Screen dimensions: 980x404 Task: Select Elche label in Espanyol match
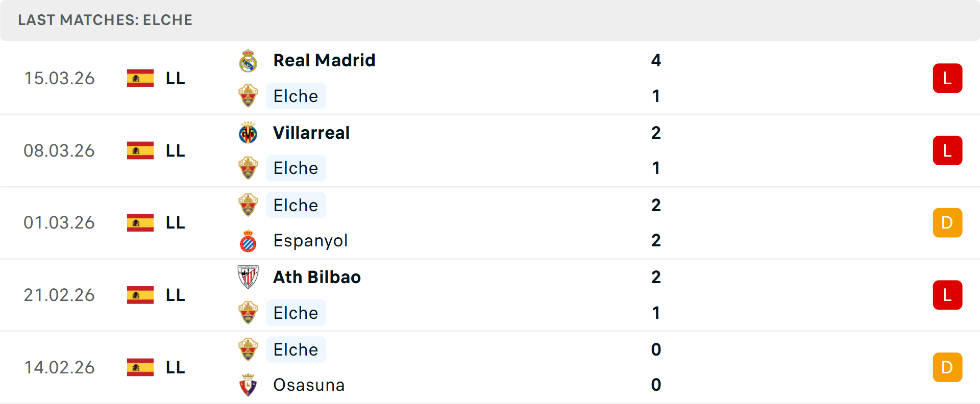[296, 205]
